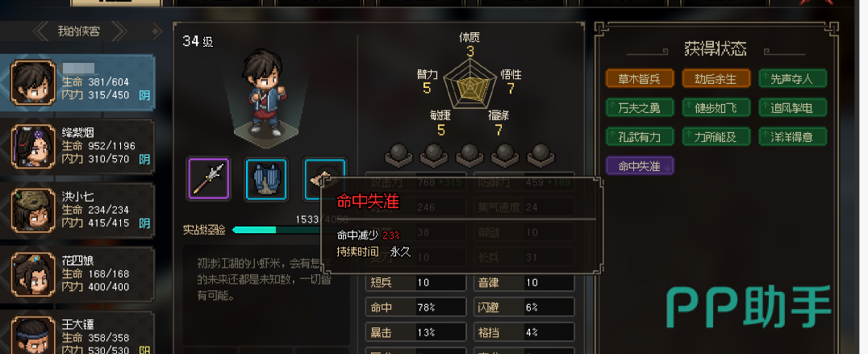Select 绛紫烟 character from the list
The width and height of the screenshot is (868, 354).
pyautogui.click(x=77, y=147)
